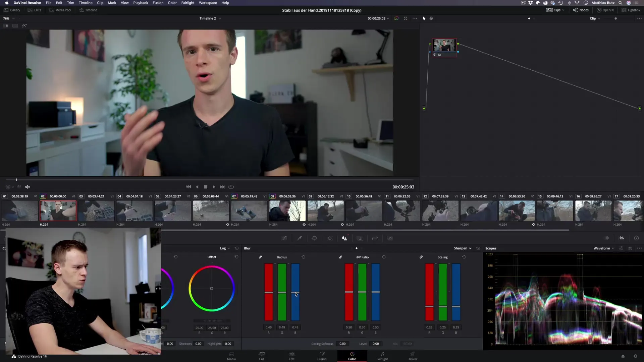This screenshot has height=362, width=644.
Task: Open the project settings gear
Action: coord(635,356)
